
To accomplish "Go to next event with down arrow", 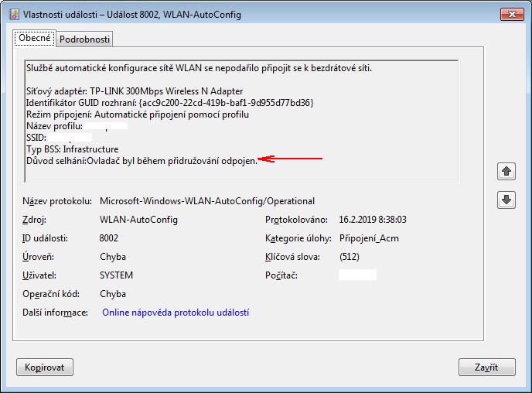I will point(506,200).
